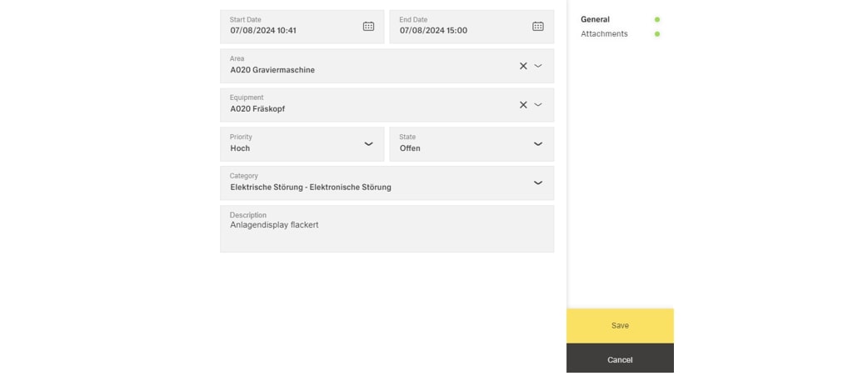Click the green status dot beside General
The image size is (868, 381).
point(657,19)
